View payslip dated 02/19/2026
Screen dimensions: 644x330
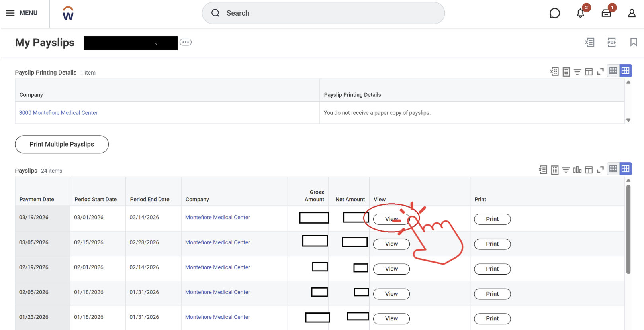coord(391,269)
